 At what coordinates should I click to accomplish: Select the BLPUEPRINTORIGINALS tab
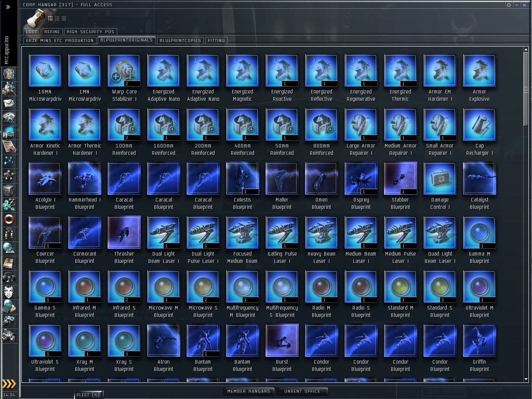click(127, 40)
